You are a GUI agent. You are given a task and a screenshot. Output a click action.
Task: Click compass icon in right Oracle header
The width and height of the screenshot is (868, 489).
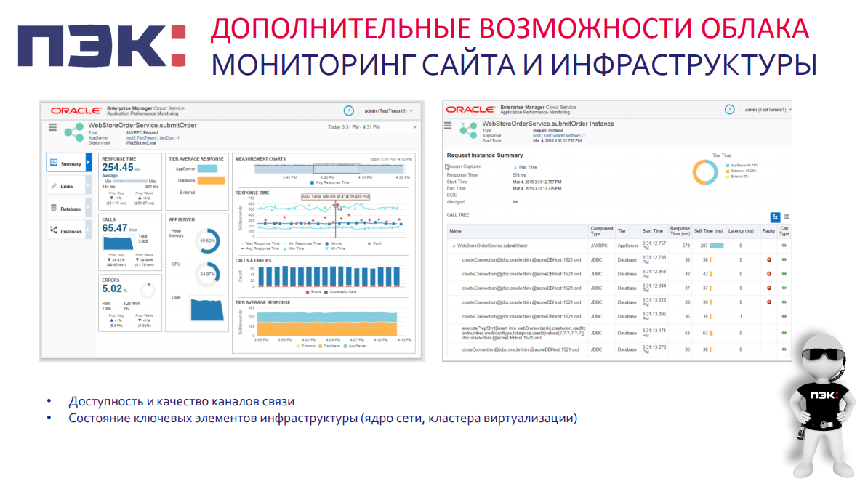pos(730,110)
